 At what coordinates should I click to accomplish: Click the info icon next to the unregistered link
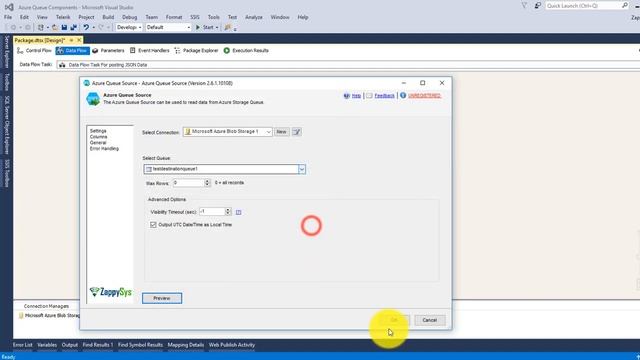(403, 96)
